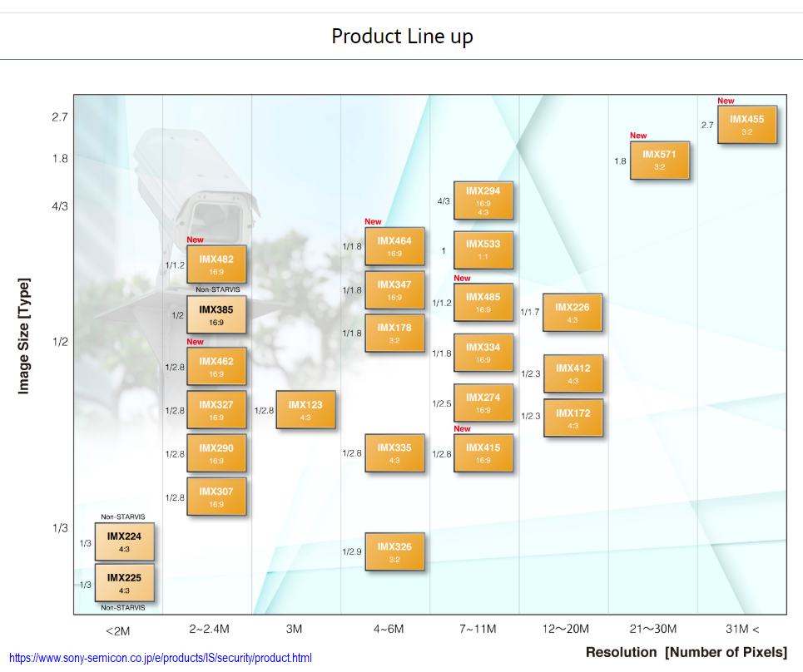
Task: Click the IMX307 product box
Action: (216, 497)
